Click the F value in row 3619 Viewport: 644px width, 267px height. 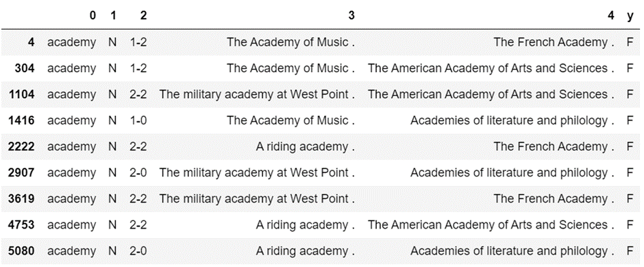tap(630, 199)
